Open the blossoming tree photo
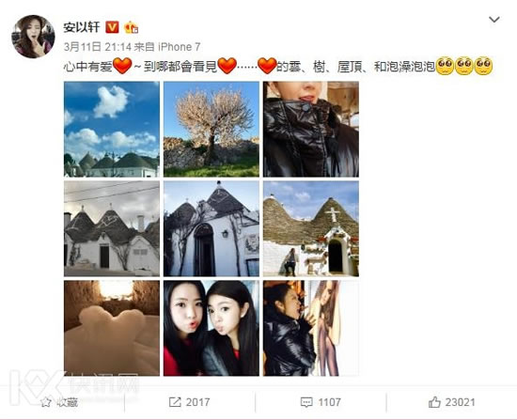Viewport: 517px width, 420px height. coord(211,130)
